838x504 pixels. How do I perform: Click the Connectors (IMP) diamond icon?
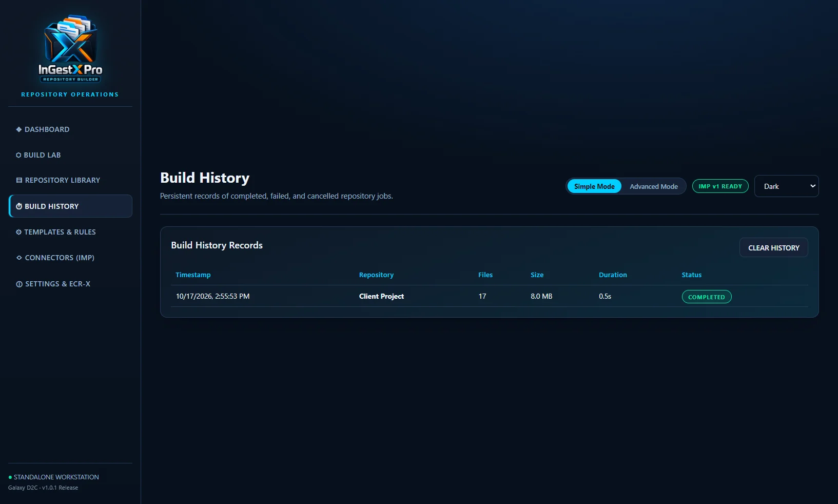click(19, 258)
